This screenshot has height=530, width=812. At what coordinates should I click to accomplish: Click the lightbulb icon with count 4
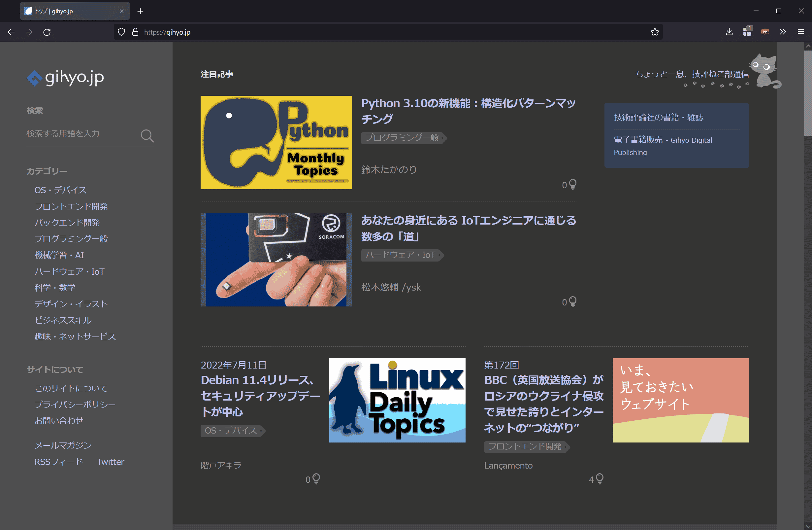[x=600, y=479]
